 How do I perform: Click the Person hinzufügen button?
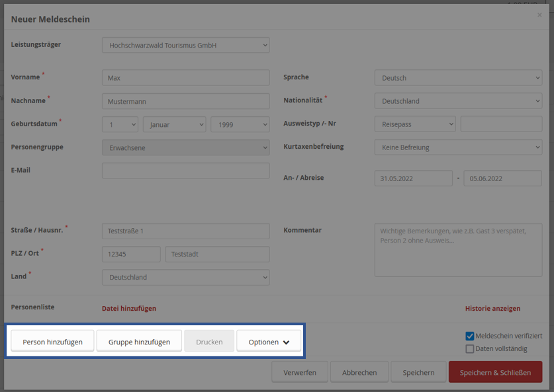(52, 342)
